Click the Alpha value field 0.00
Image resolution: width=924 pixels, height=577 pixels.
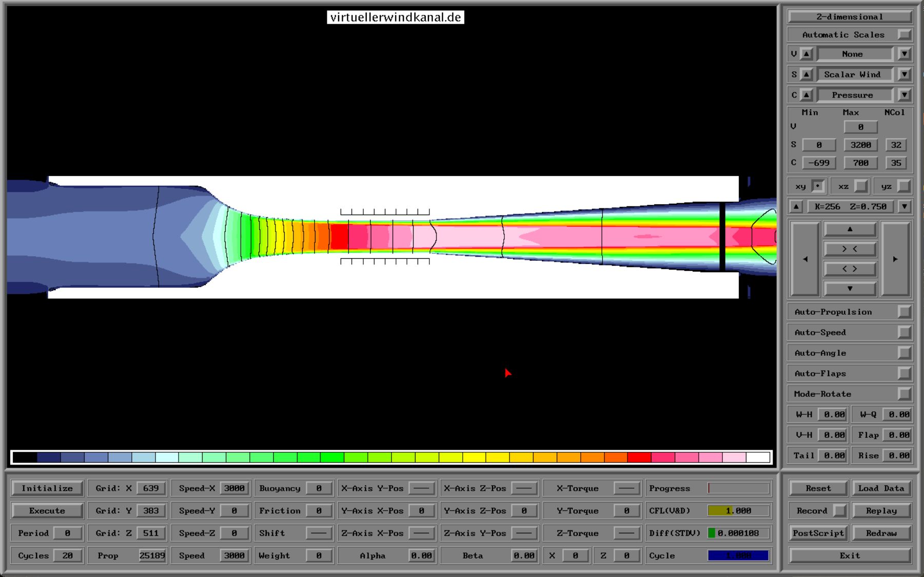point(421,555)
